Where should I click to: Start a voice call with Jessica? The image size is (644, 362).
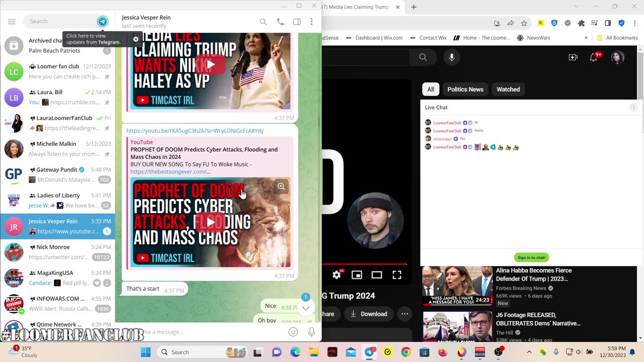pos(280,22)
